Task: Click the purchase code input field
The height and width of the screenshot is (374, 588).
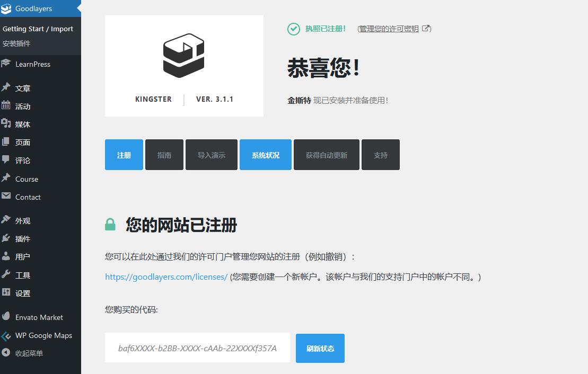Action: 197,348
